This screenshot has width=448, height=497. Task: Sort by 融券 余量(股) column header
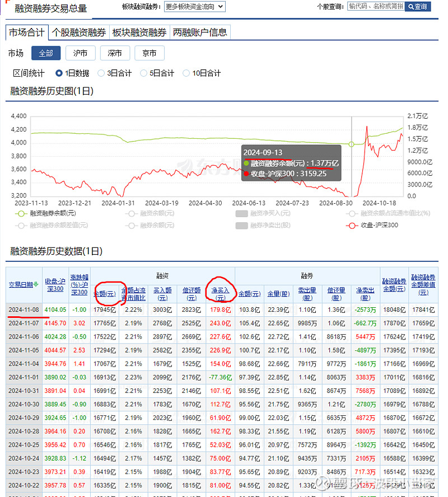coord(278,294)
